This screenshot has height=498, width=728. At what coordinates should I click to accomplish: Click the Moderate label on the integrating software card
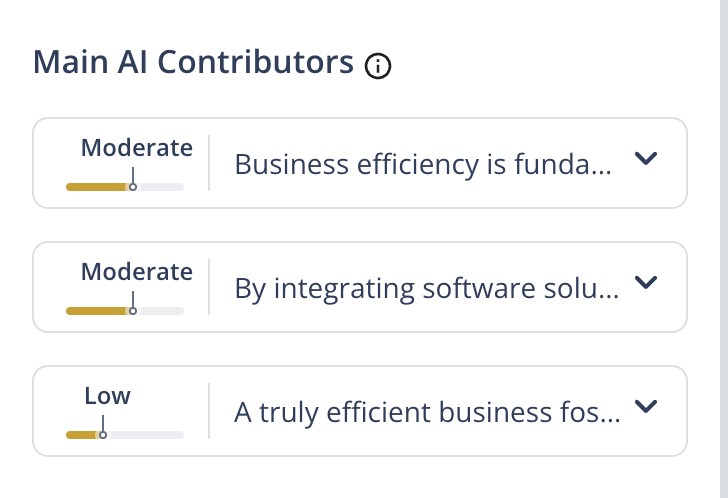137,272
